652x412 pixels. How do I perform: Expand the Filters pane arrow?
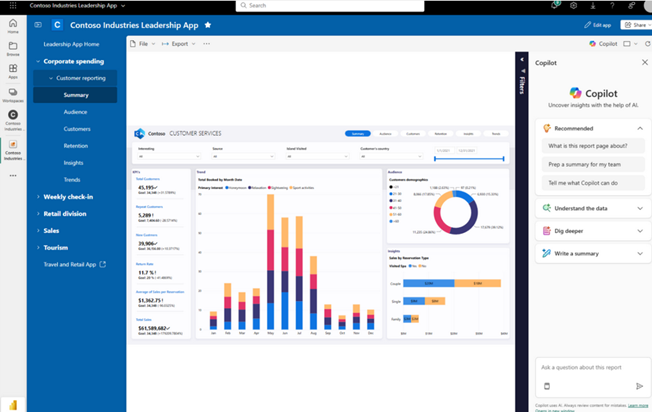coord(522,59)
